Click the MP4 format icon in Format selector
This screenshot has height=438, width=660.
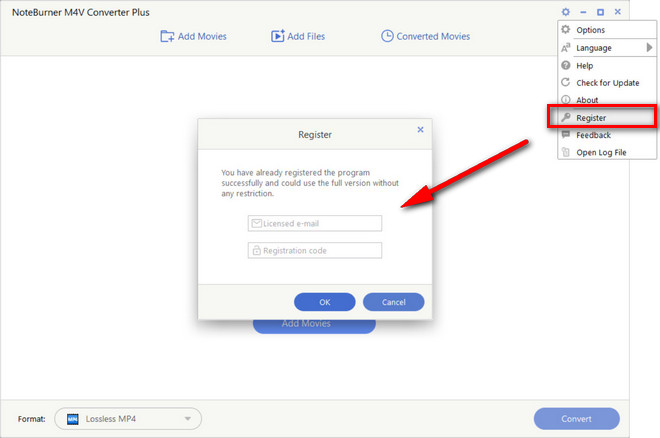coord(73,419)
